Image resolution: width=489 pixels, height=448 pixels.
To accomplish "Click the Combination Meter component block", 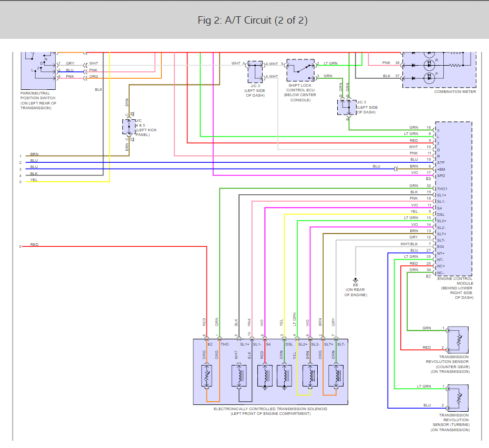I will [439, 70].
